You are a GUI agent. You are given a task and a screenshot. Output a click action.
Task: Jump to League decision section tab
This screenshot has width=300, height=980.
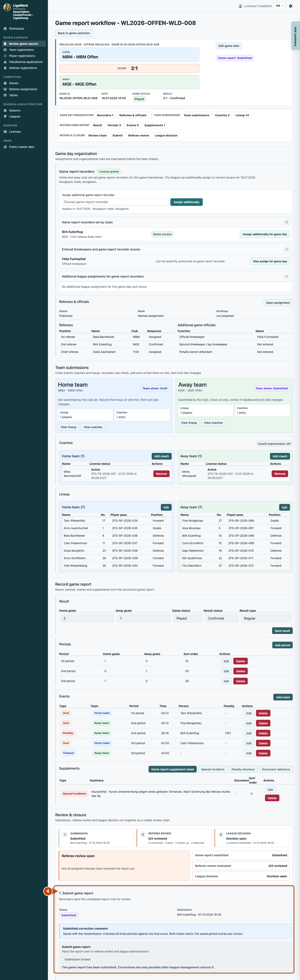(x=166, y=135)
